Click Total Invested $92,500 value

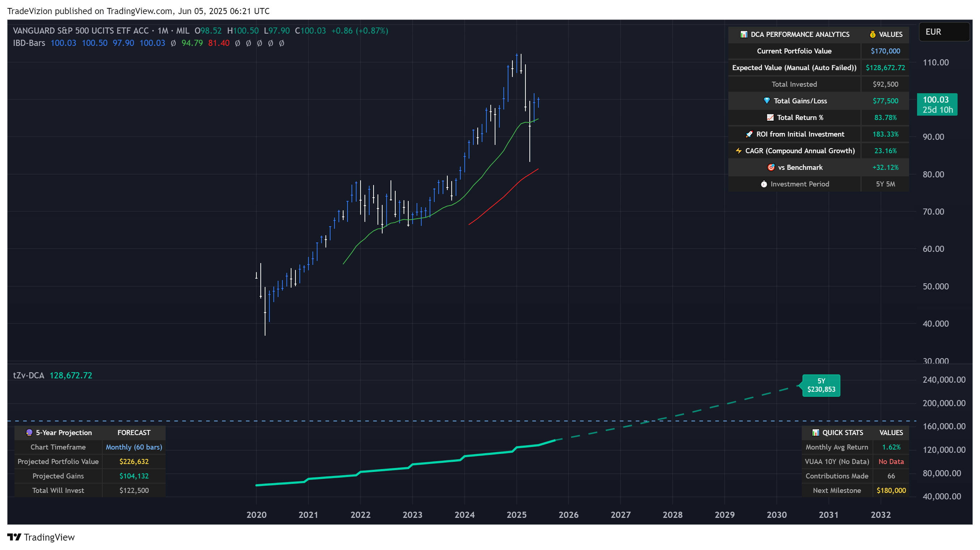(x=885, y=85)
